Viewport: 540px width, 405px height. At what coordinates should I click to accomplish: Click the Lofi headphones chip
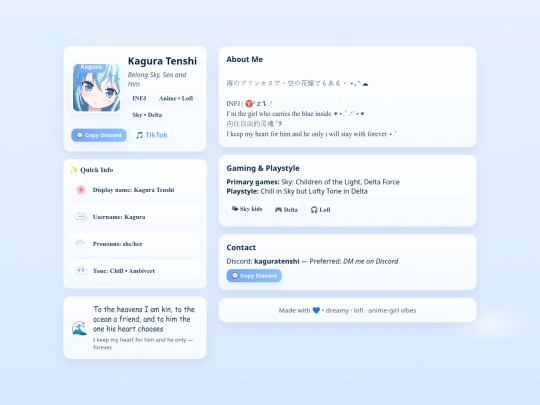320,209
